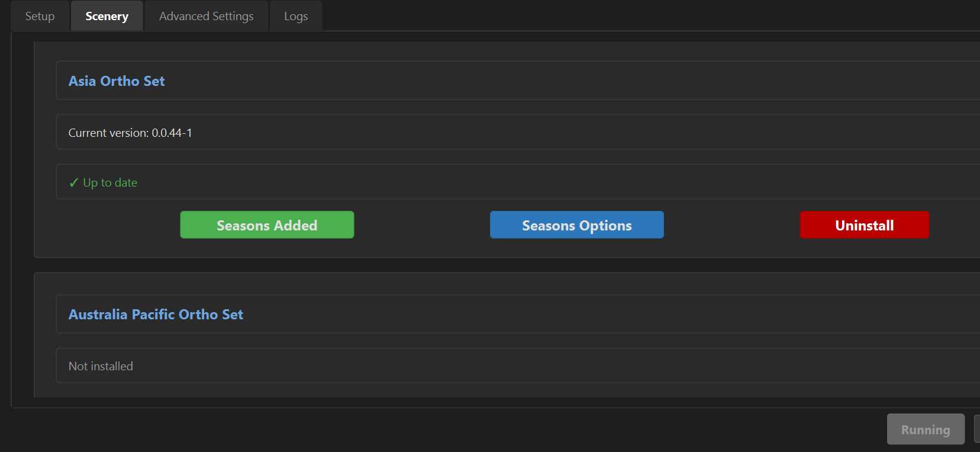Image resolution: width=980 pixels, height=452 pixels.
Task: Click the green Up to date checkmark icon
Action: point(73,182)
